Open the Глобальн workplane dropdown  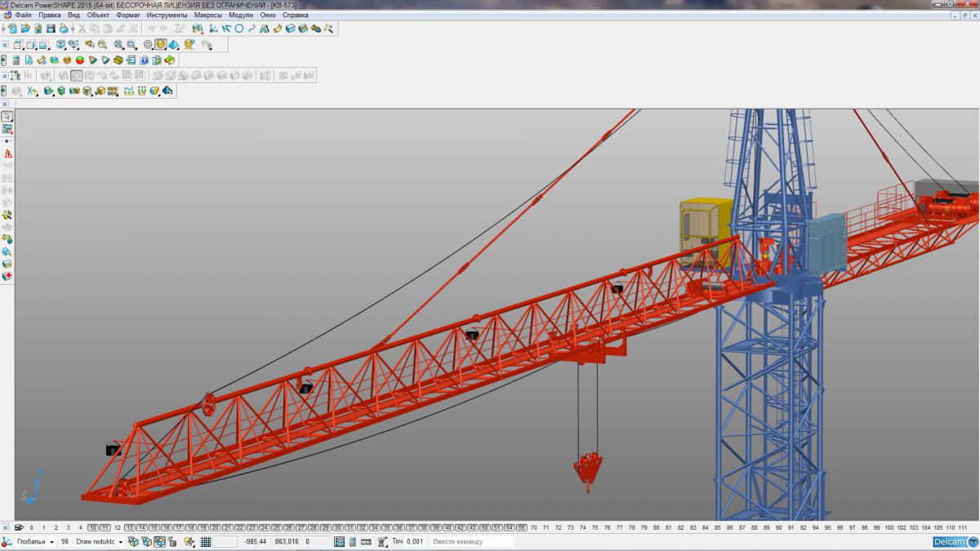click(x=51, y=541)
